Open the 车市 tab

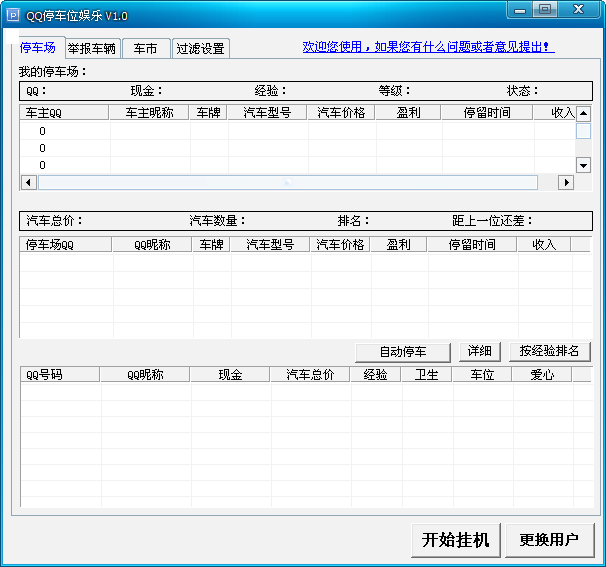(146, 48)
